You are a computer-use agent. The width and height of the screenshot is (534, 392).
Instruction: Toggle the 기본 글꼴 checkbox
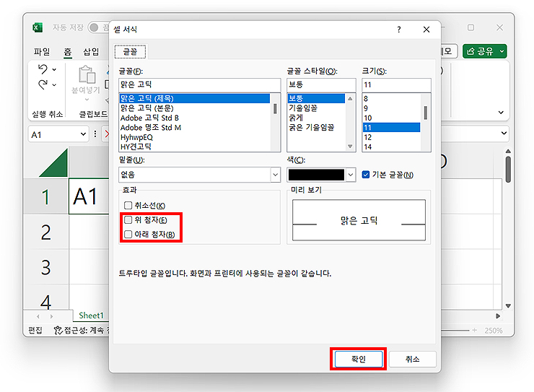tap(366, 175)
